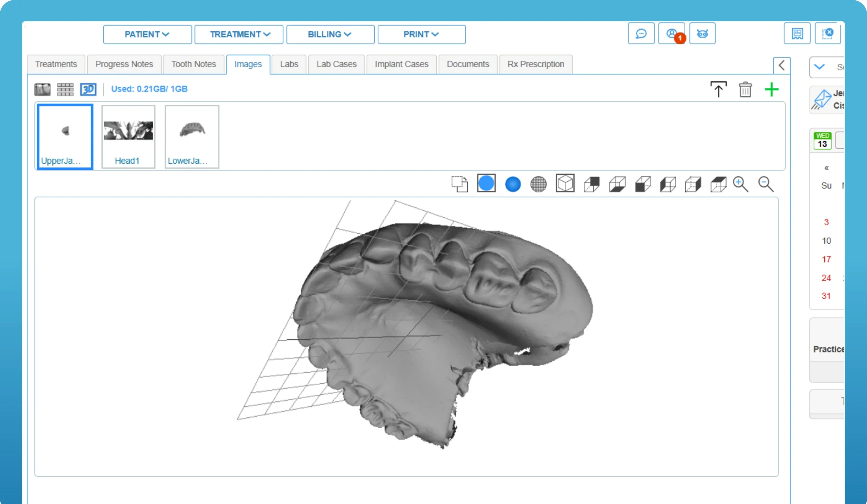Switch to the Progress Notes tab
Screen dimensions: 867x504
pos(124,64)
